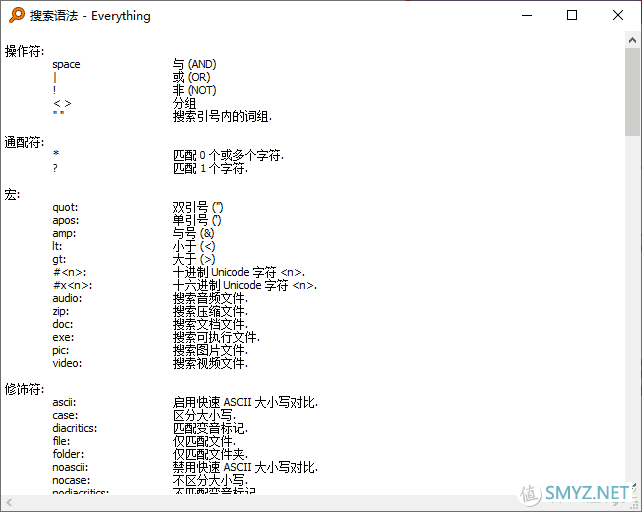Click the left arrow of horizontal scrollbar
Image resolution: width=642 pixels, height=512 pixels.
click(9, 502)
